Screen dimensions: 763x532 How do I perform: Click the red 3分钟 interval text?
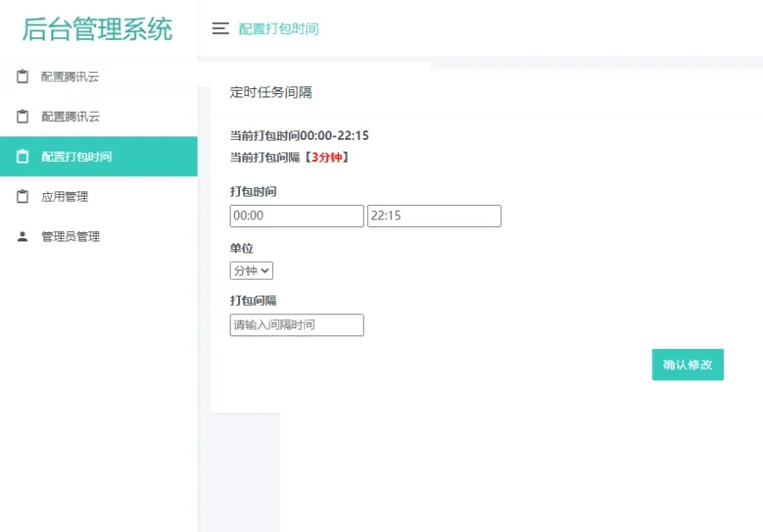(x=327, y=158)
